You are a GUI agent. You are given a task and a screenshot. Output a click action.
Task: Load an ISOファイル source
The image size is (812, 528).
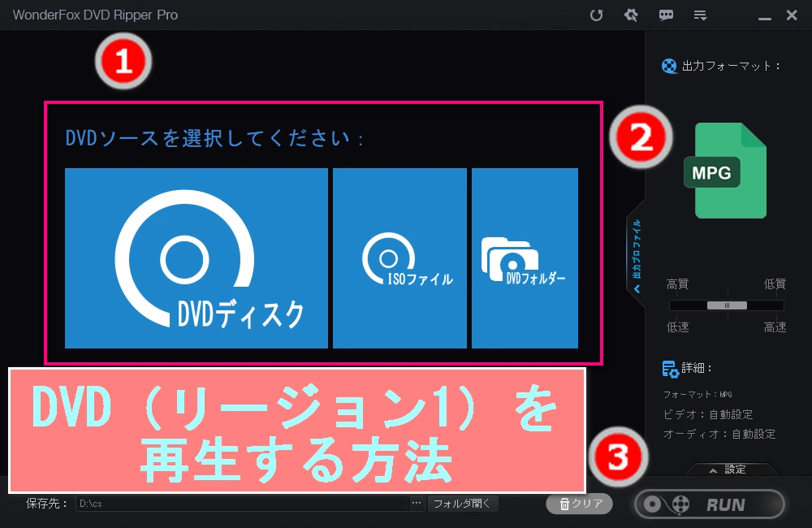400,258
